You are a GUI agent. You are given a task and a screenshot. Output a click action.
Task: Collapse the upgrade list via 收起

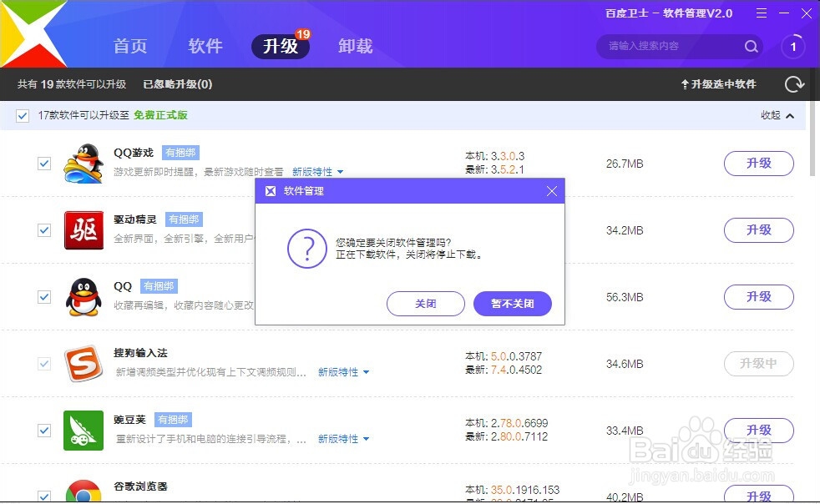click(x=772, y=115)
